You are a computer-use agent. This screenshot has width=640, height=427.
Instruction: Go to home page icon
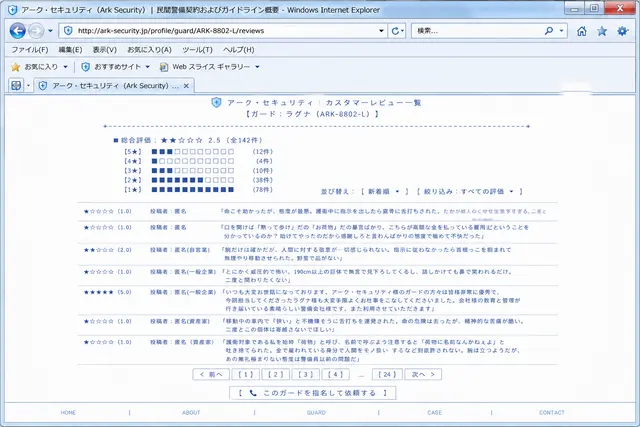[582, 31]
